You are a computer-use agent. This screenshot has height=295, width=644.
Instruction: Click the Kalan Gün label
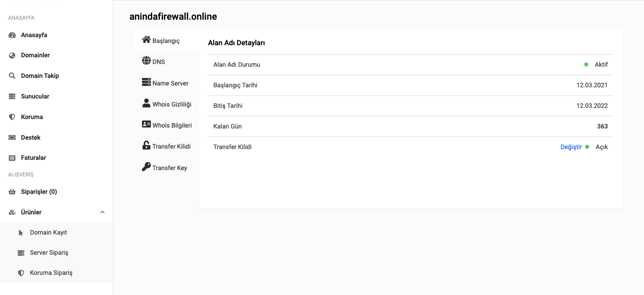pyautogui.click(x=228, y=126)
